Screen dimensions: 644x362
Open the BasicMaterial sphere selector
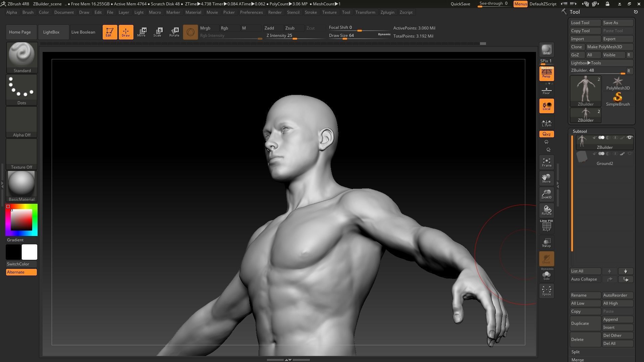[x=22, y=186]
